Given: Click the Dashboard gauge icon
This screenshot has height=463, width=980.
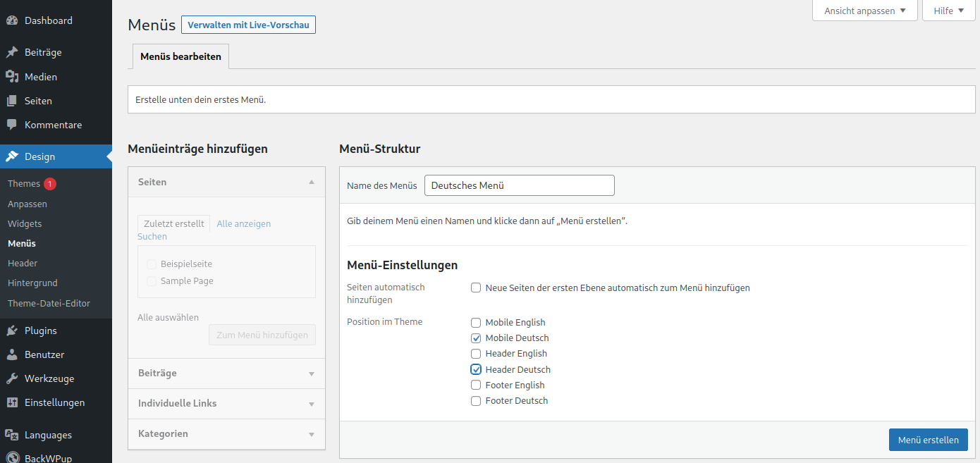Looking at the screenshot, I should [x=12, y=20].
